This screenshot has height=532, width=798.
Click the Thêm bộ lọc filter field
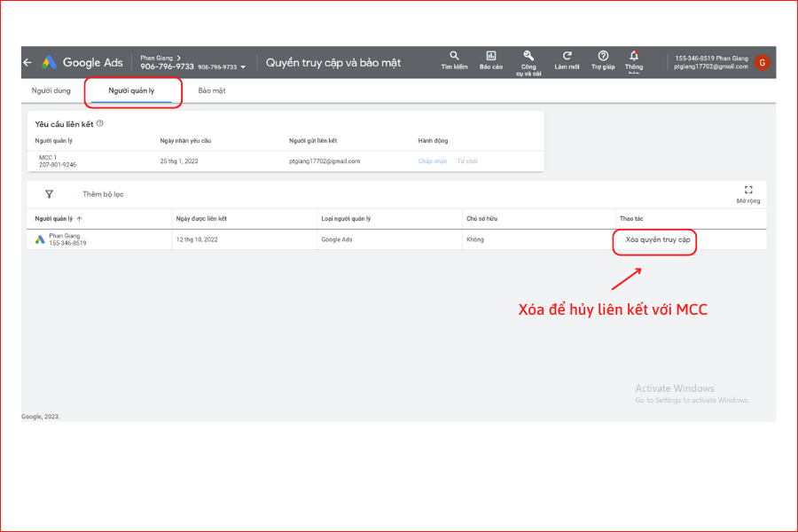[104, 194]
